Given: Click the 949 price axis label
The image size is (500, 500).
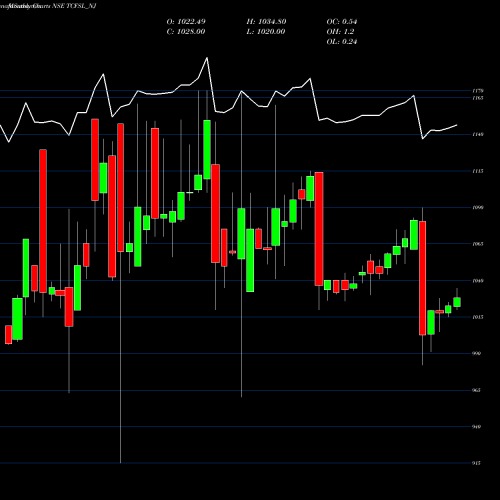Looking at the screenshot, I should (477, 427).
